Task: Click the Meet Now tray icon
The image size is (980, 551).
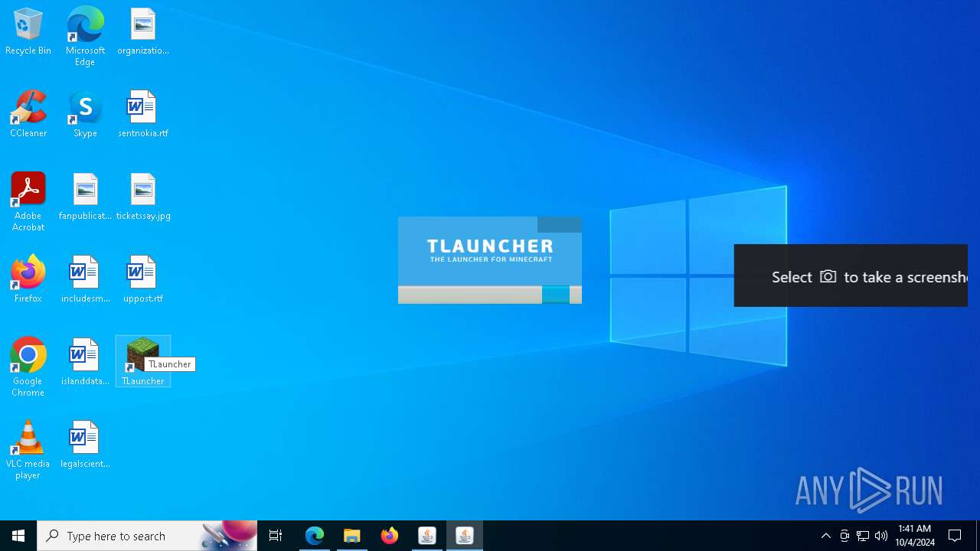Action: click(x=844, y=536)
